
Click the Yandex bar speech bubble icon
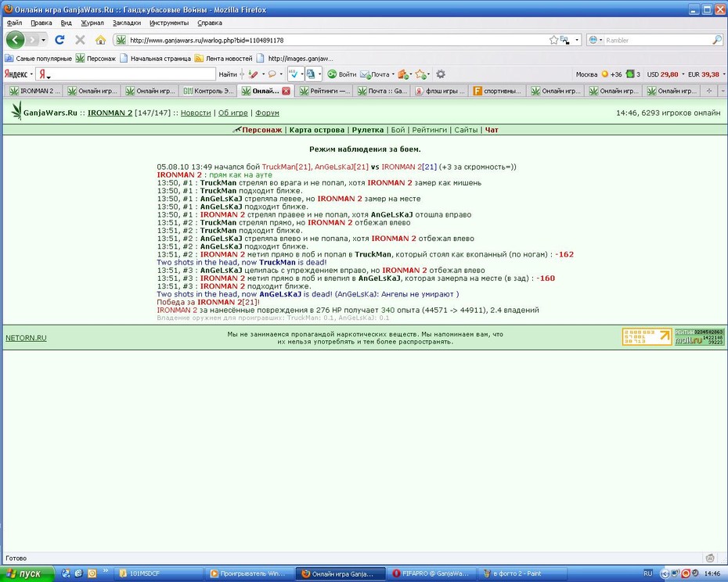coord(272,74)
